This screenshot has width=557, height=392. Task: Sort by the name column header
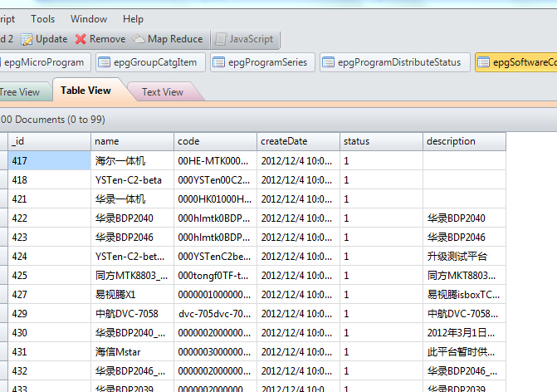click(x=133, y=141)
